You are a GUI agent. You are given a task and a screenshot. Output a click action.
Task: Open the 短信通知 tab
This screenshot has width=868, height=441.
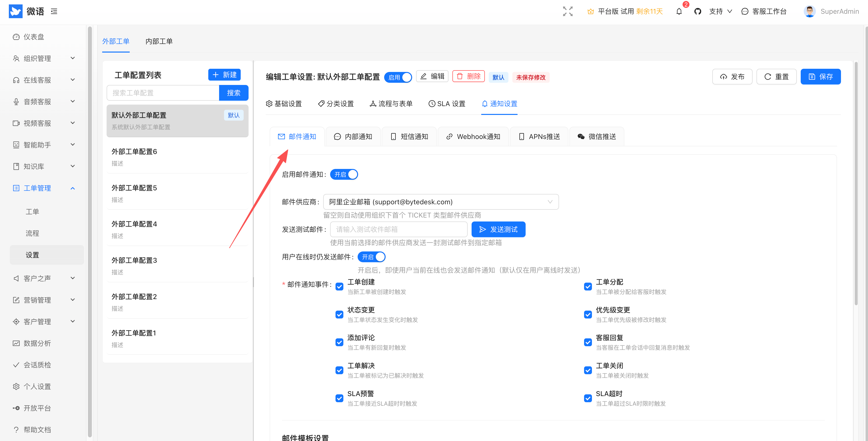point(409,137)
